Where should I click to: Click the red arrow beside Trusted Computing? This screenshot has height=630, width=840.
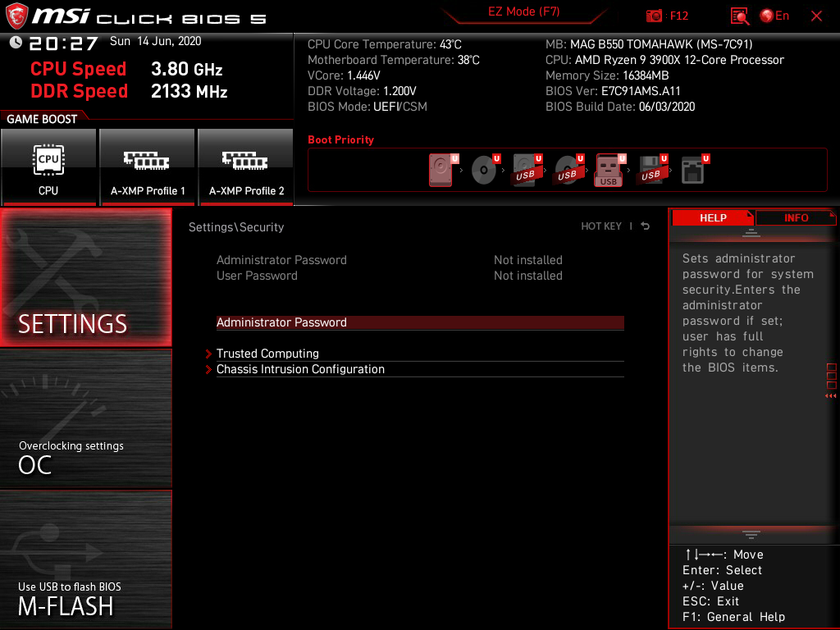[x=208, y=354]
